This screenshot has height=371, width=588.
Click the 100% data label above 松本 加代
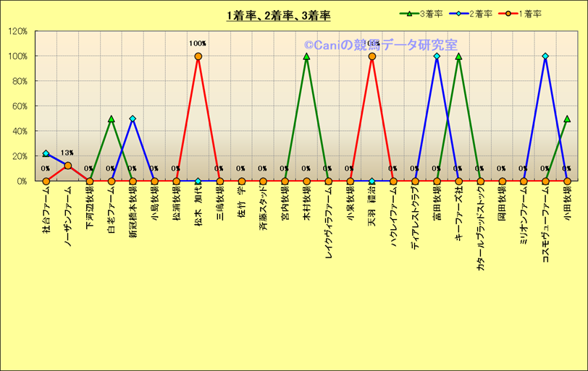197,43
